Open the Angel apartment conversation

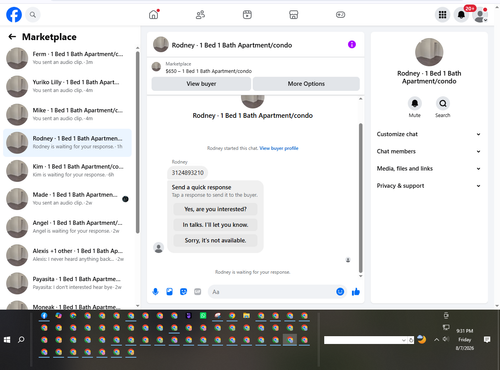click(67, 227)
